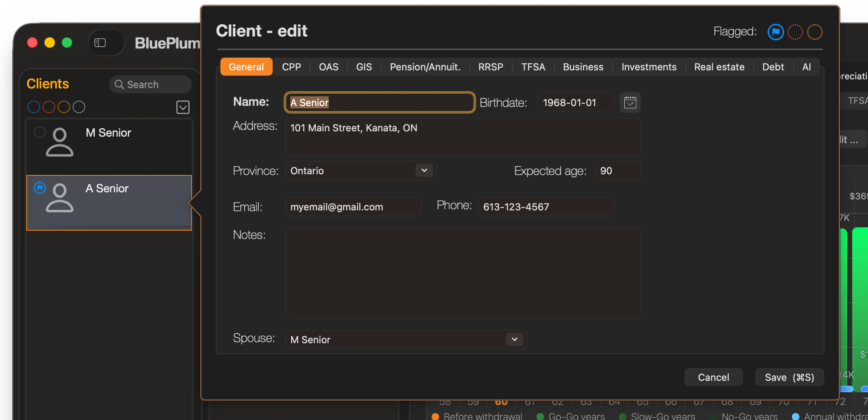This screenshot has width=868, height=420.
Task: Open the Investments tab
Action: click(649, 67)
